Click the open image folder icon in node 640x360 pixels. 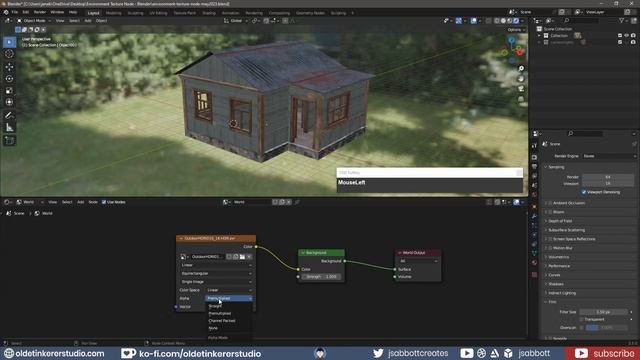click(242, 257)
